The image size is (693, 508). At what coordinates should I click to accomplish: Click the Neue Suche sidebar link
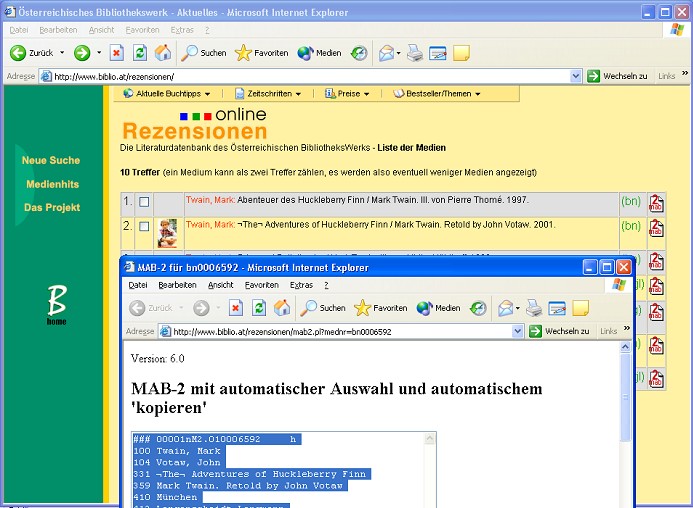[51, 160]
